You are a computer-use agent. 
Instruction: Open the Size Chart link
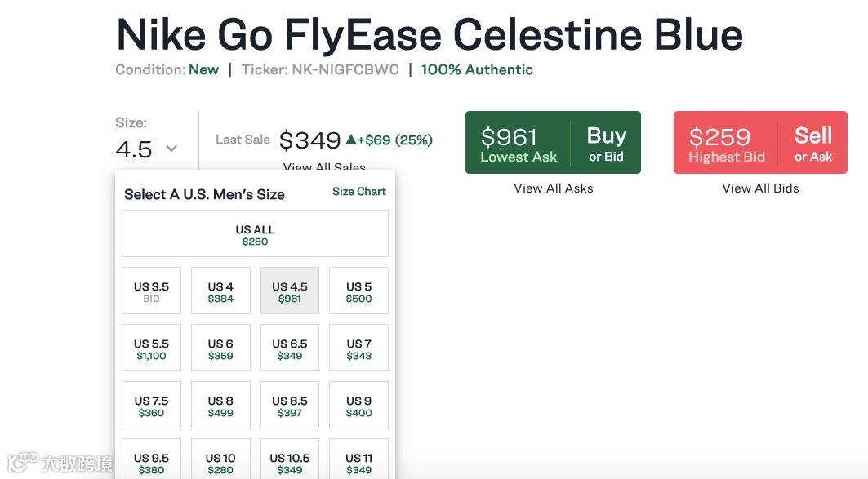pos(358,192)
